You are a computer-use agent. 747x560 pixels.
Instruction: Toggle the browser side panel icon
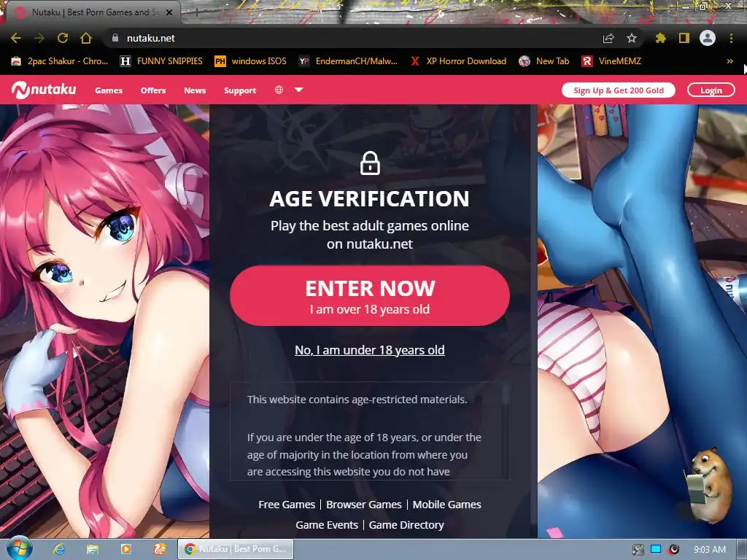pyautogui.click(x=684, y=38)
